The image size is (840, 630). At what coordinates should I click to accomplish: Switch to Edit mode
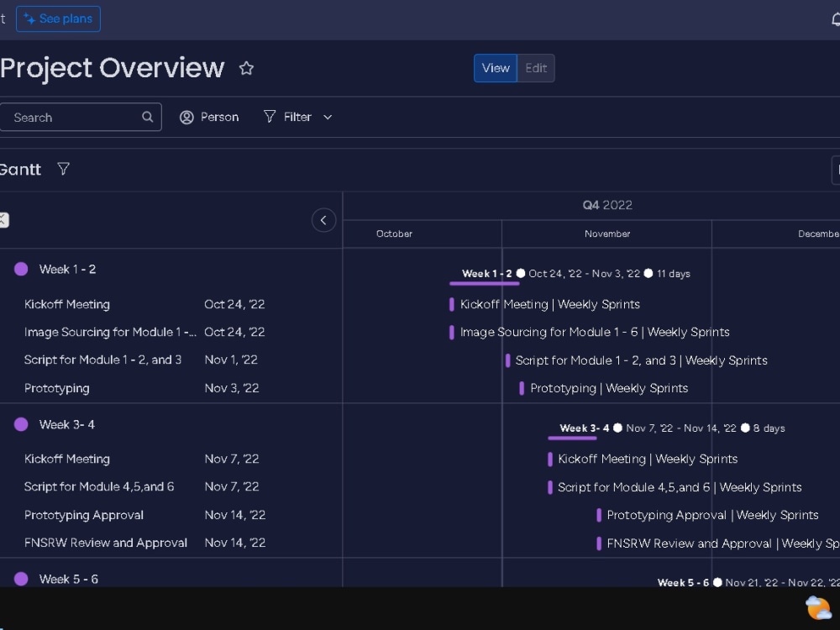[x=536, y=68]
